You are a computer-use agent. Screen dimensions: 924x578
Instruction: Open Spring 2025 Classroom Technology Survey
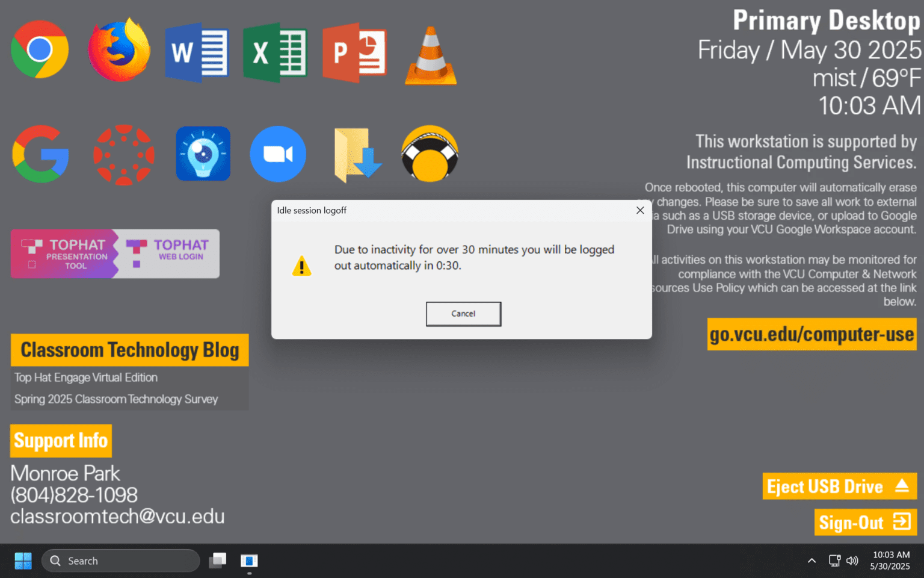point(116,399)
